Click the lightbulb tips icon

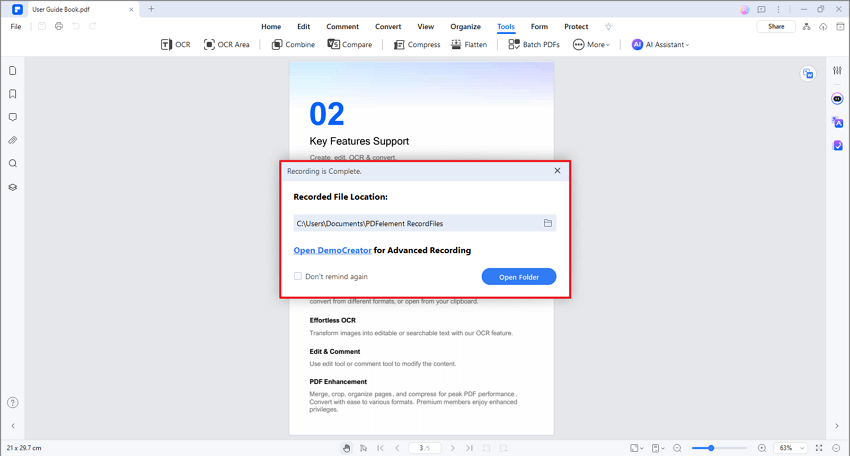(x=609, y=27)
